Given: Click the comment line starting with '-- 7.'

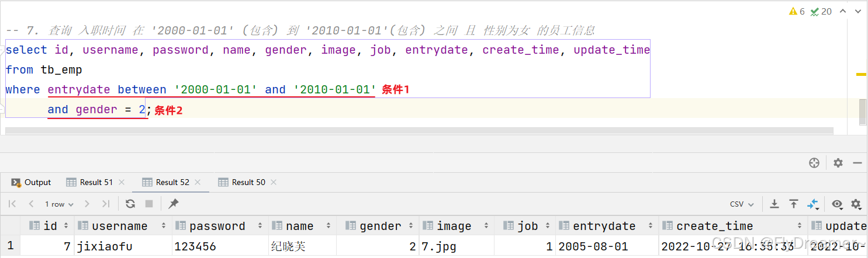Looking at the screenshot, I should tap(300, 30).
